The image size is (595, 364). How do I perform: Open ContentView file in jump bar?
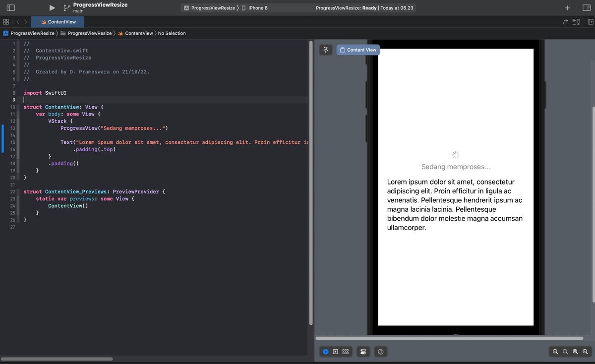click(135, 33)
